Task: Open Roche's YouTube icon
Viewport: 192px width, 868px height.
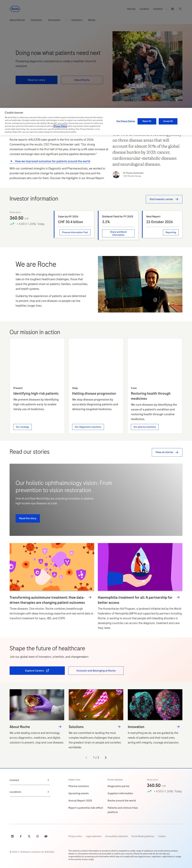Action: 46,836
